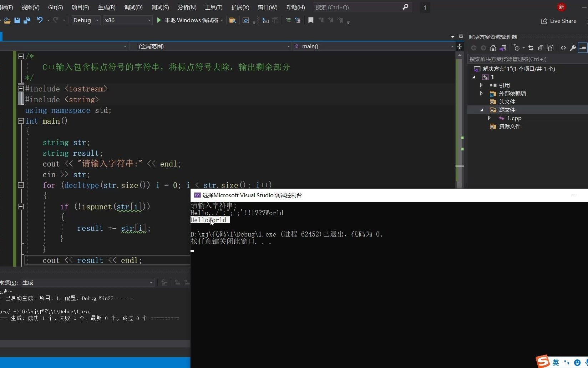Collapse the main() code region marker
The height and width of the screenshot is (368, 588).
pyautogui.click(x=21, y=121)
